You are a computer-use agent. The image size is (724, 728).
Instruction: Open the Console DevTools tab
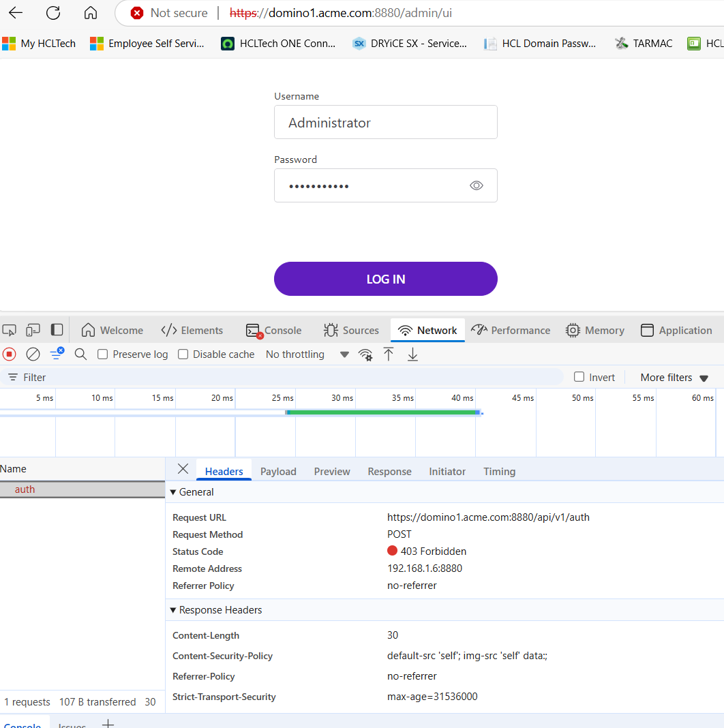pyautogui.click(x=274, y=331)
